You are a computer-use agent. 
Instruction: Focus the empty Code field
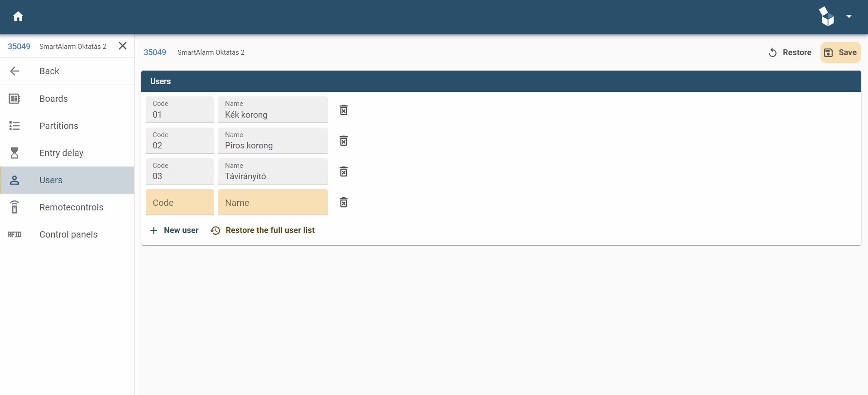[x=180, y=202]
